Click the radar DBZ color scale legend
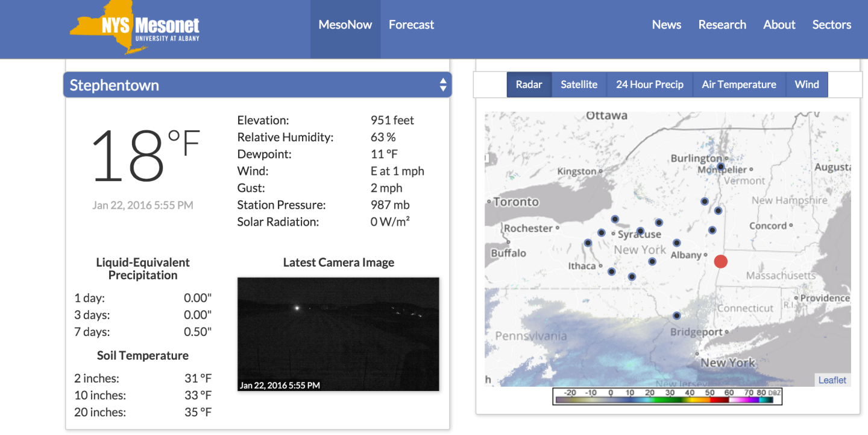 click(x=667, y=396)
